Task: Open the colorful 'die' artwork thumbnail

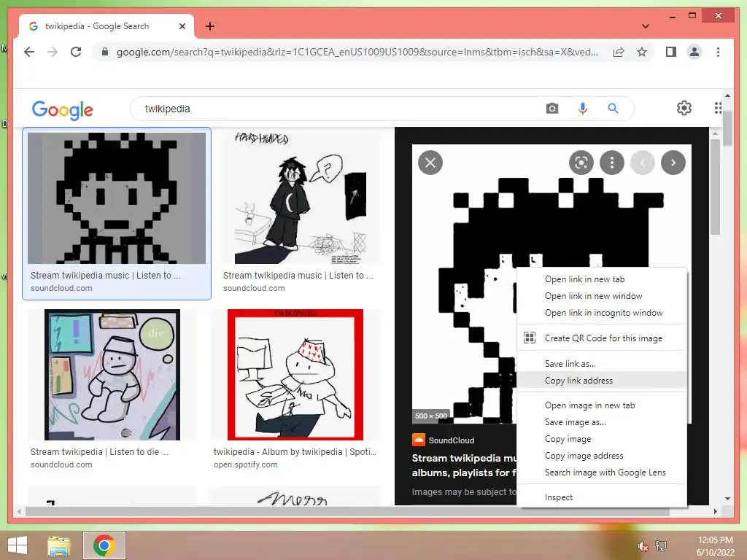Action: pos(112,375)
